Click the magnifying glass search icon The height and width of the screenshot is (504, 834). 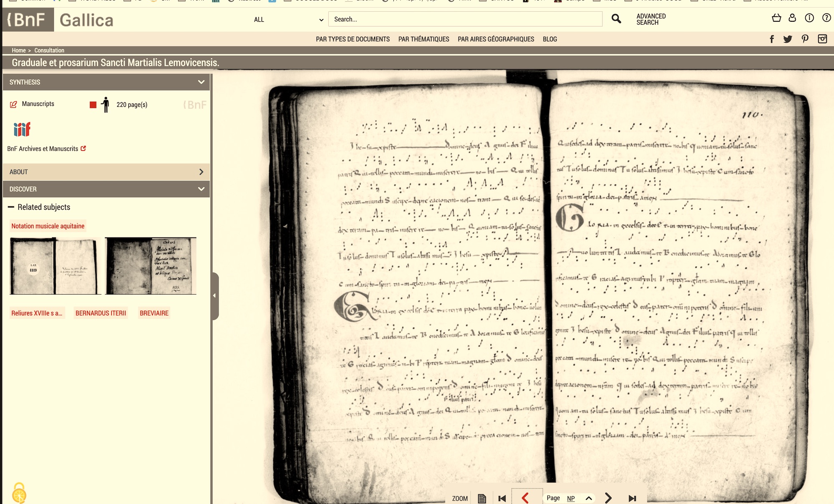click(x=616, y=19)
